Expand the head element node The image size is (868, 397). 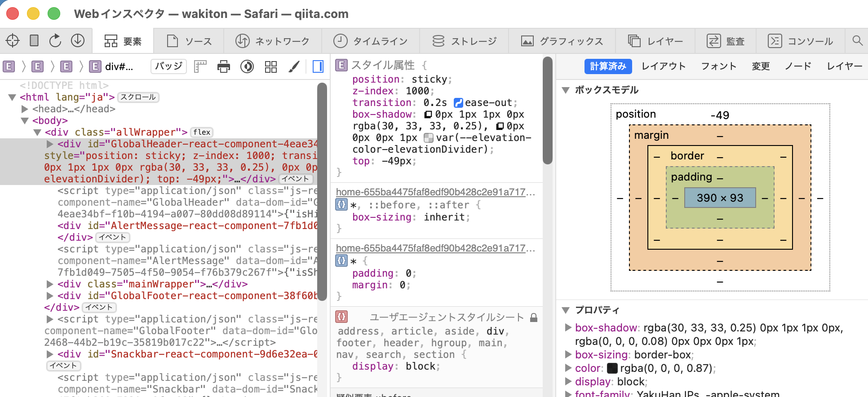25,109
